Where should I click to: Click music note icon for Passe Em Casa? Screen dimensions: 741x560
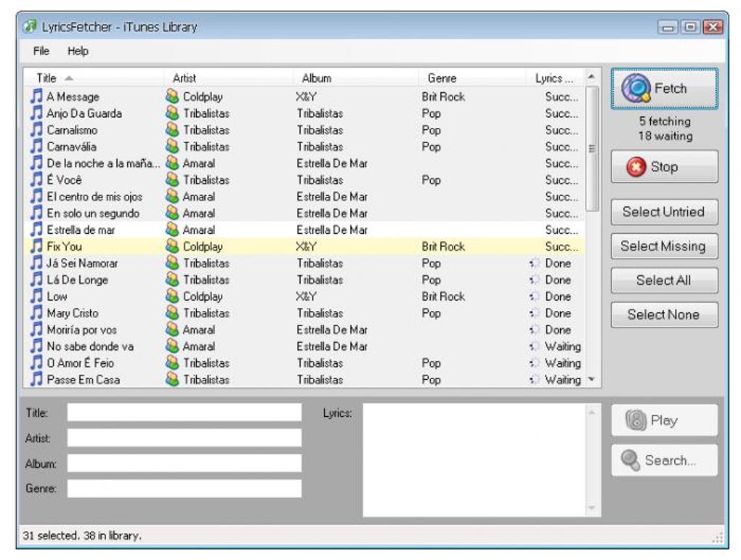36,379
